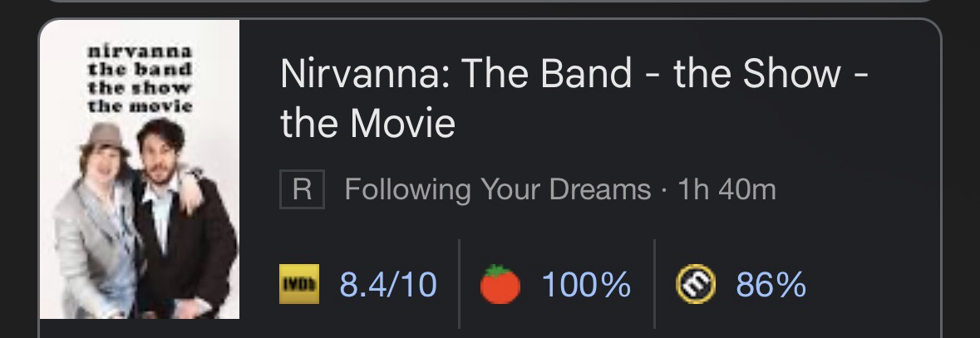Screen dimensions: 980x338
Task: Click the R rating badge
Action: (302, 190)
